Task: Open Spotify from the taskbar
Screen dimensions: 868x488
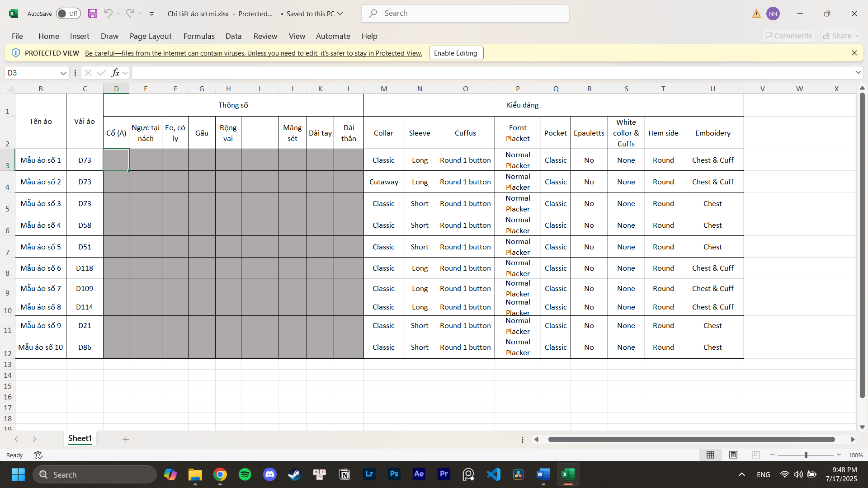Action: click(245, 474)
